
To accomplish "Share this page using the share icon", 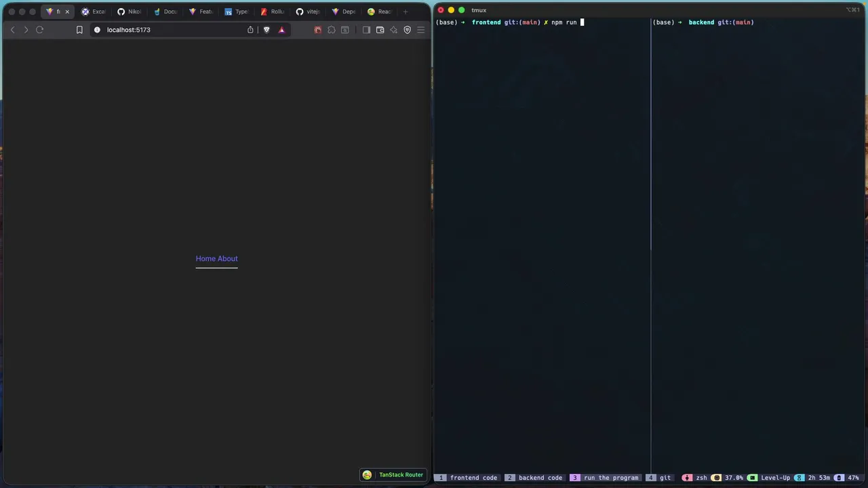I will (x=250, y=30).
